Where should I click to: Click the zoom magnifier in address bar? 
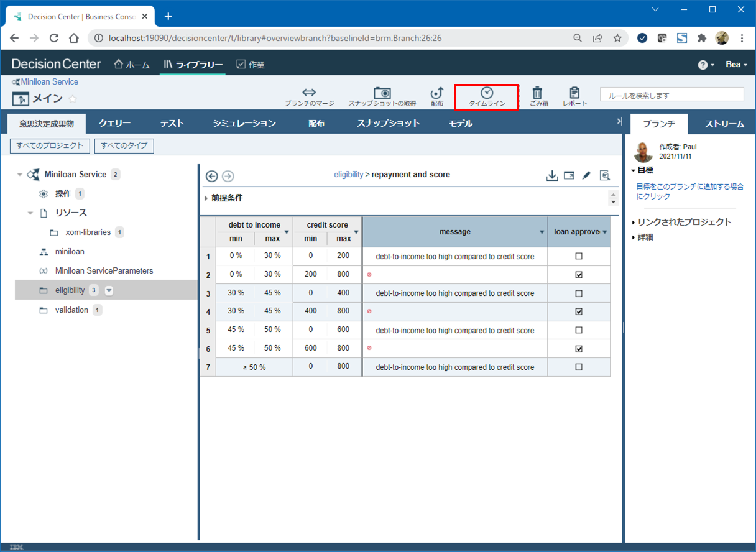tap(578, 38)
